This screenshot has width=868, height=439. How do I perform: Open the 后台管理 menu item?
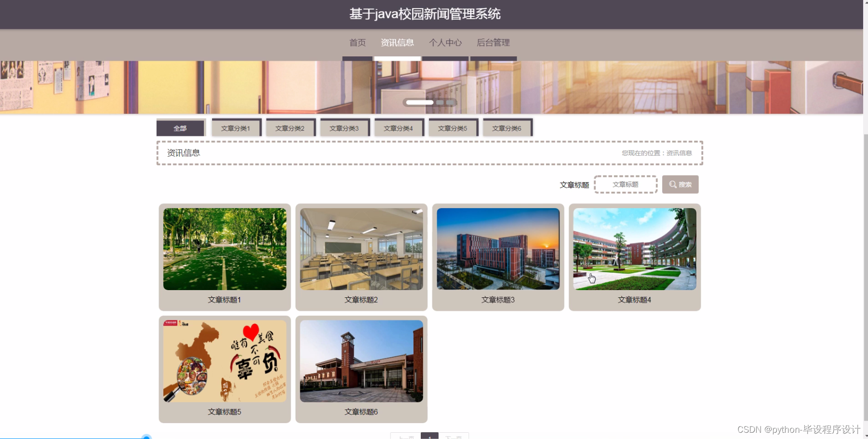[x=493, y=43]
